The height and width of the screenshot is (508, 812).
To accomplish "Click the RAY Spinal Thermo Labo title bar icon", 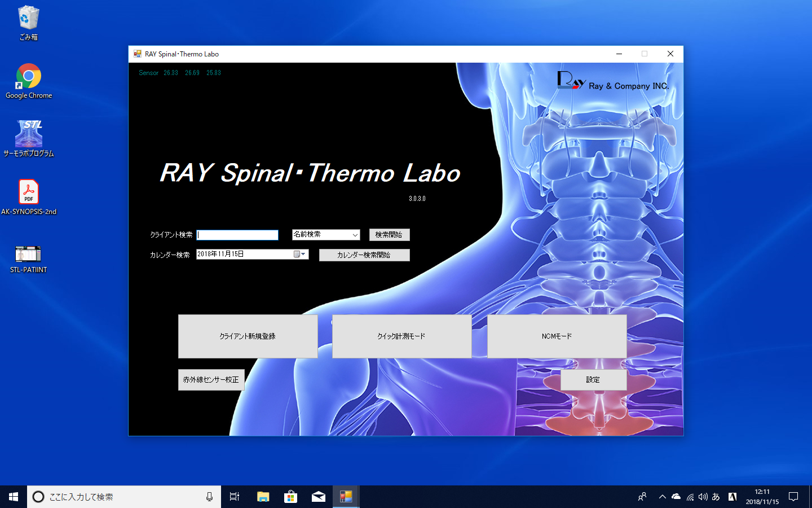I will (138, 54).
